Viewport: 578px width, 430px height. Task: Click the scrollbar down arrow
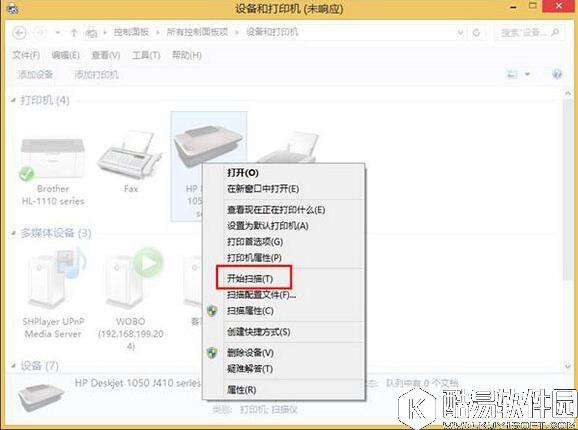(x=568, y=366)
